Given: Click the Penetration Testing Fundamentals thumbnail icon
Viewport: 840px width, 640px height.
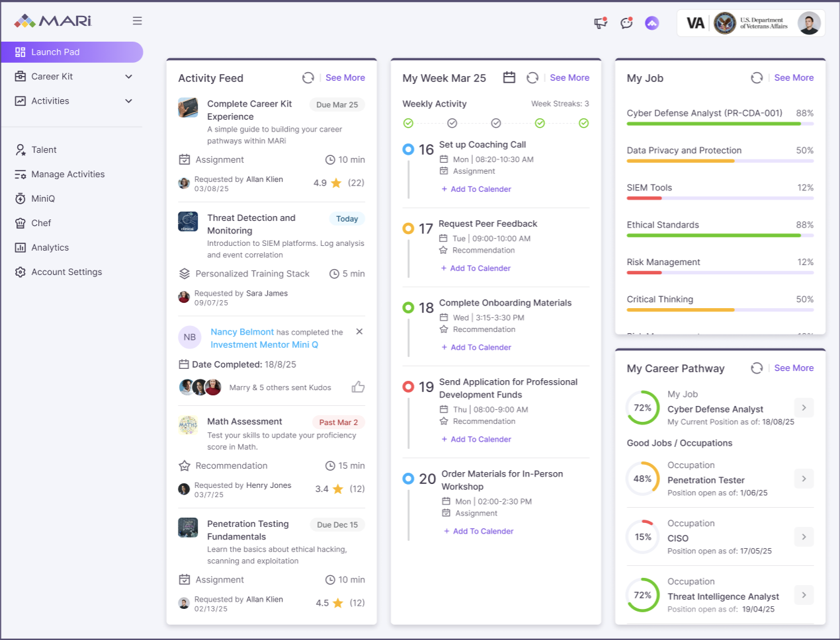Looking at the screenshot, I should [188, 528].
